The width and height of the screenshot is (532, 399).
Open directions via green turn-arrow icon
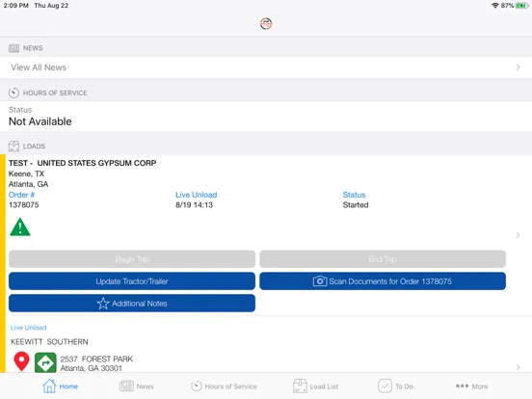[45, 362]
